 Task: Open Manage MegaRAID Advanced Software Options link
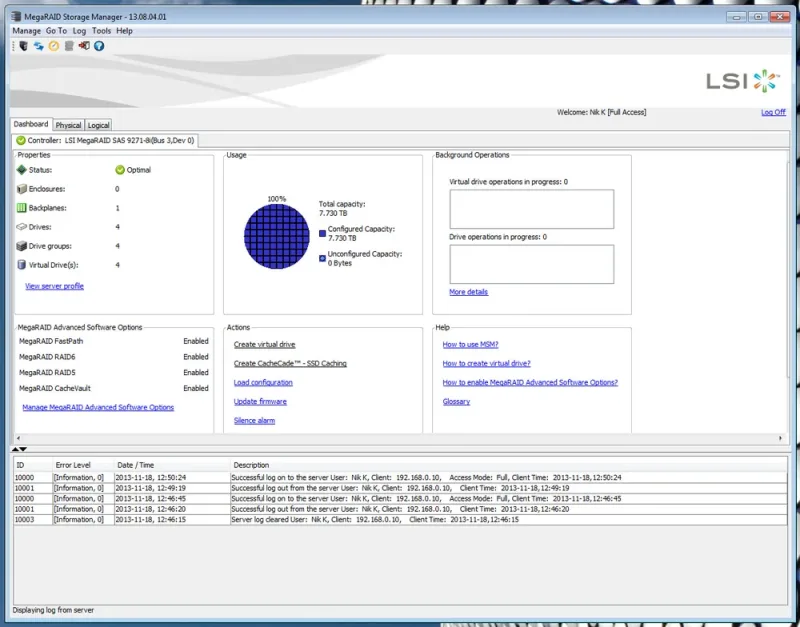pos(98,407)
